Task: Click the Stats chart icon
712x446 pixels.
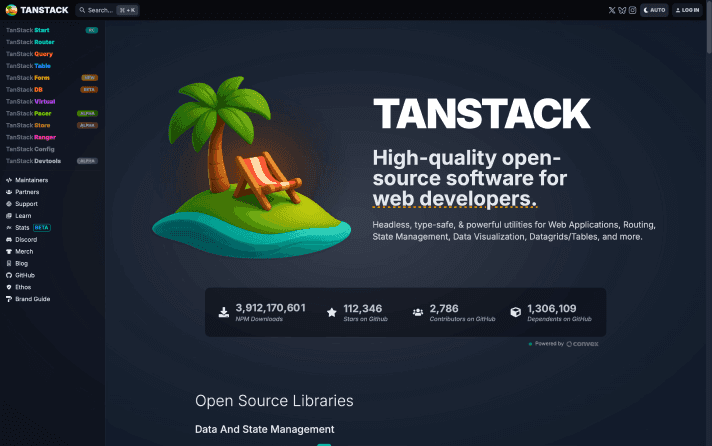Action: click(9, 228)
